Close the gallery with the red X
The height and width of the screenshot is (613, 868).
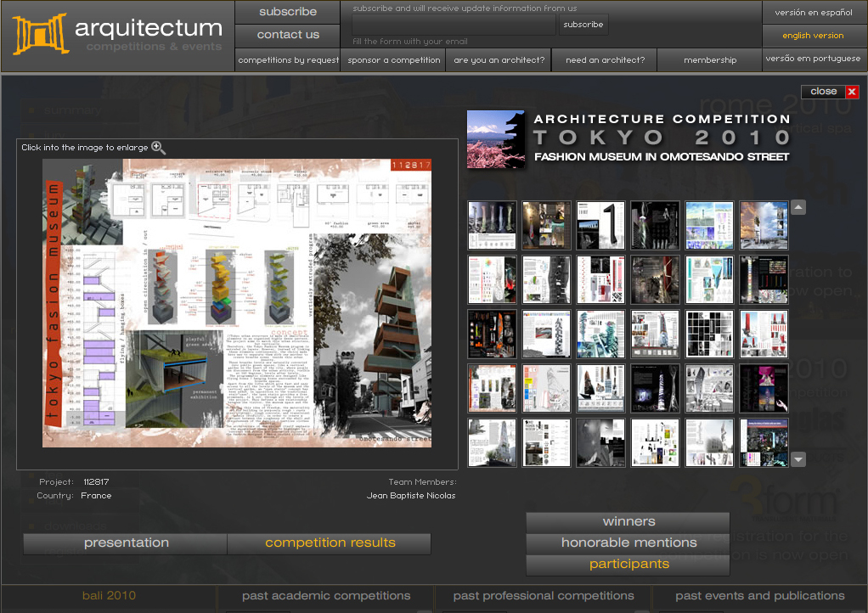pyautogui.click(x=851, y=92)
